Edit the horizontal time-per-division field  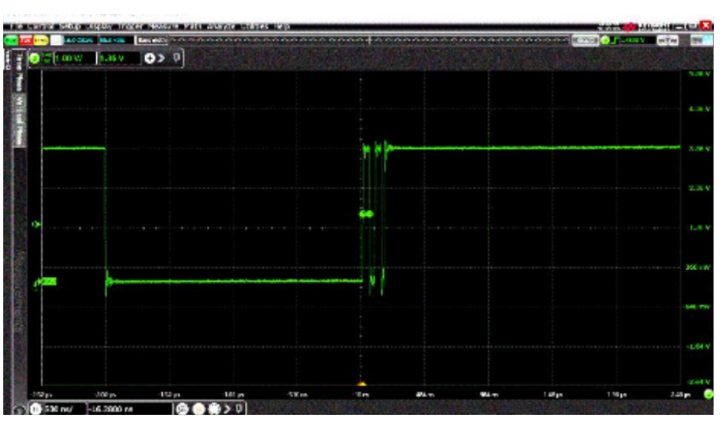[64, 409]
